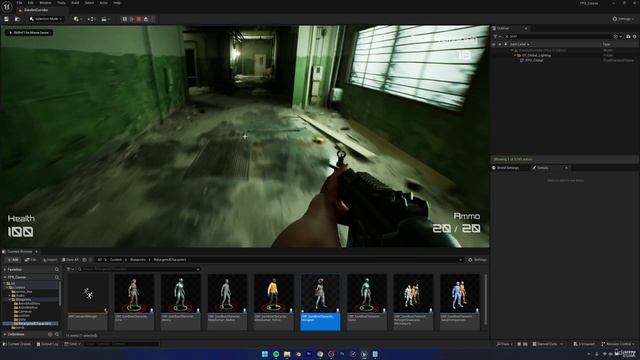Switch to the World Settings tab
640x360 pixels.
505,168
